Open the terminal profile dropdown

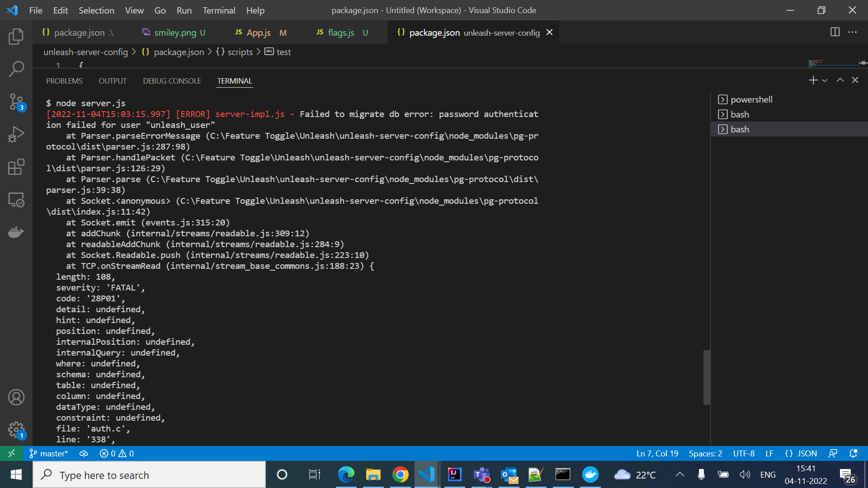[825, 80]
